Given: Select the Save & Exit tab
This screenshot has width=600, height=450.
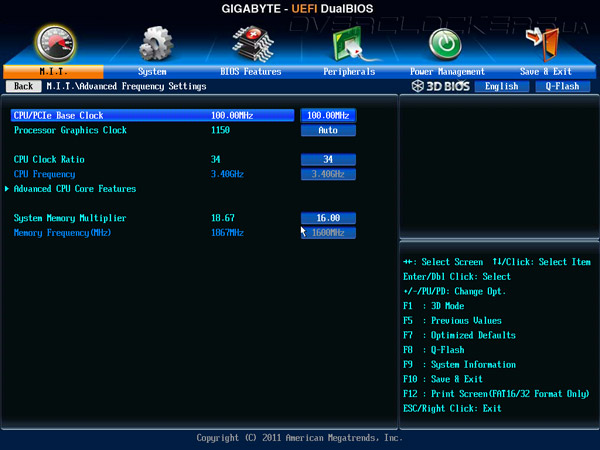Looking at the screenshot, I should pyautogui.click(x=546, y=72).
